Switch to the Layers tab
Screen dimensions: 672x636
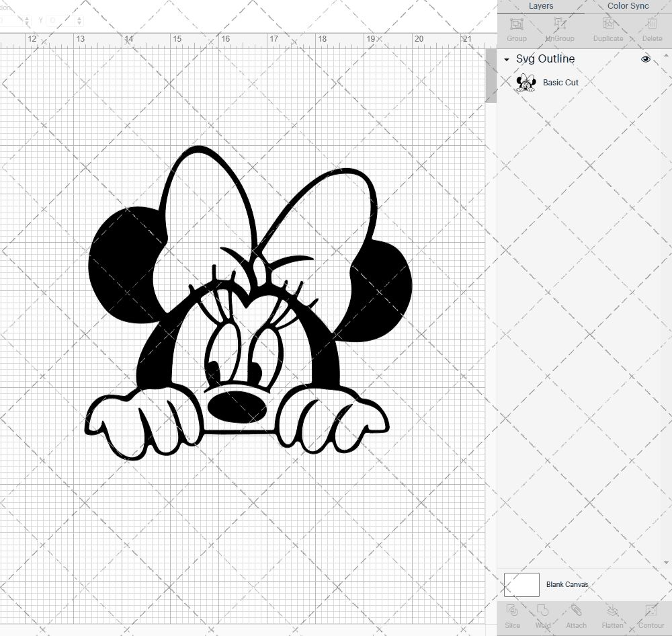(x=540, y=6)
